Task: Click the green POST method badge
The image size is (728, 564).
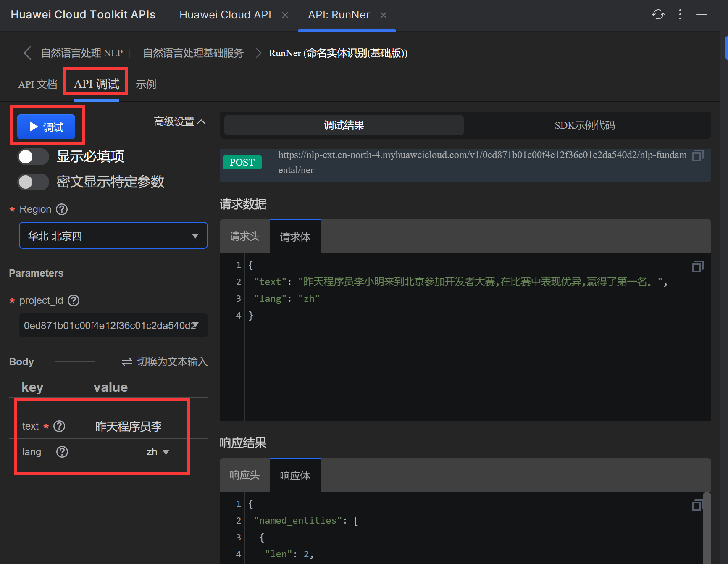Action: point(242,162)
